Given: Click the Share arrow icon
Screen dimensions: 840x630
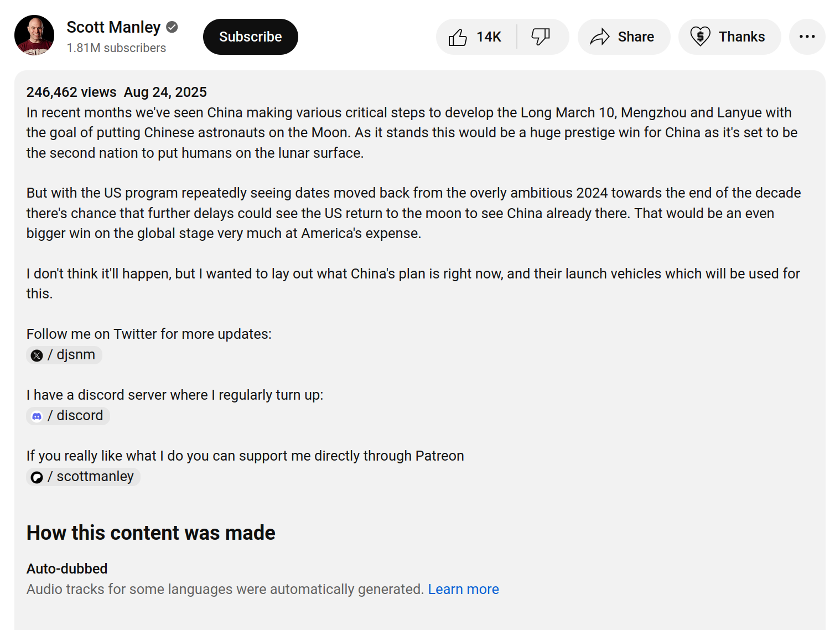Looking at the screenshot, I should (599, 37).
